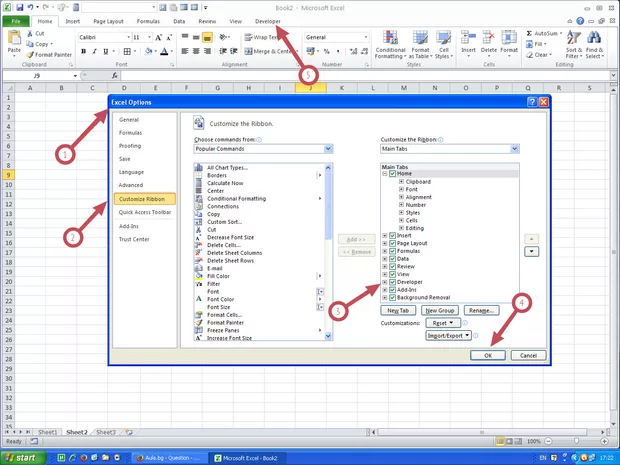Open the Developer ribbon tab
The height and width of the screenshot is (465, 620).
pos(268,20)
